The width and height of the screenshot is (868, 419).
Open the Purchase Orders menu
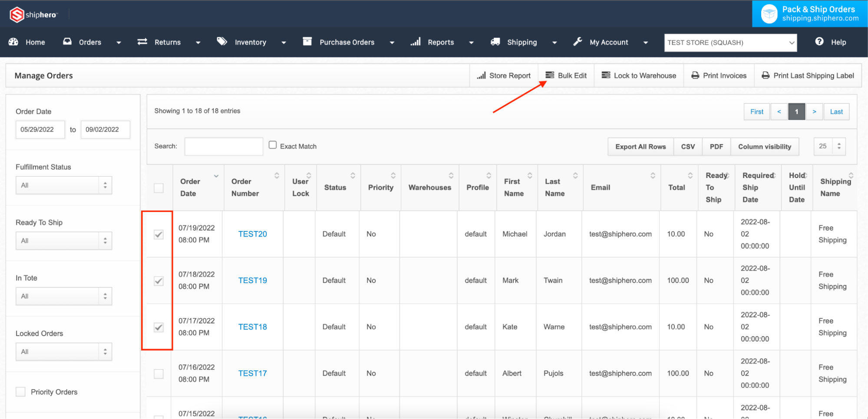coord(347,42)
